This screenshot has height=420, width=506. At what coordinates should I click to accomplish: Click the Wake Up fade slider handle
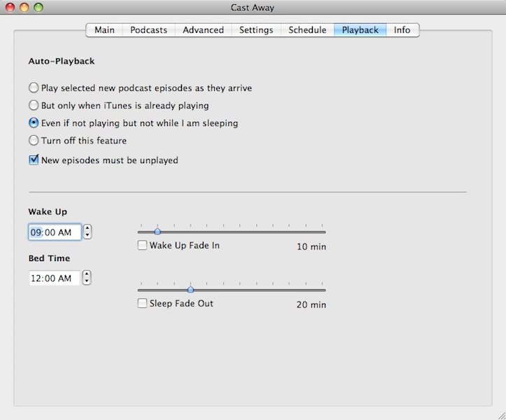click(x=157, y=231)
